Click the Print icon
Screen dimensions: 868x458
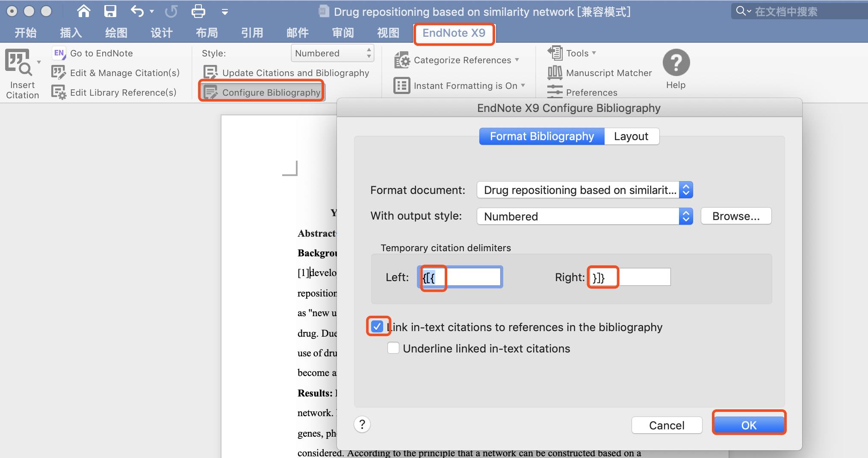pos(198,11)
